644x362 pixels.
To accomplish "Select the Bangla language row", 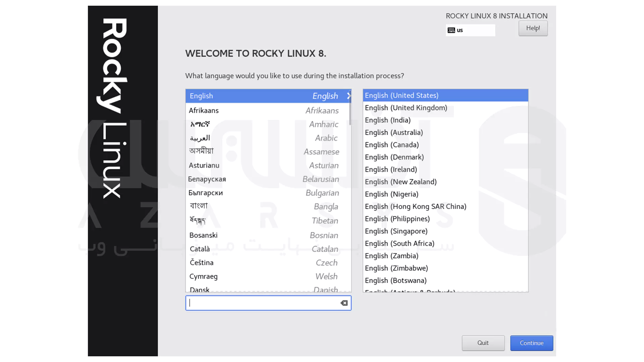I will 268,206.
